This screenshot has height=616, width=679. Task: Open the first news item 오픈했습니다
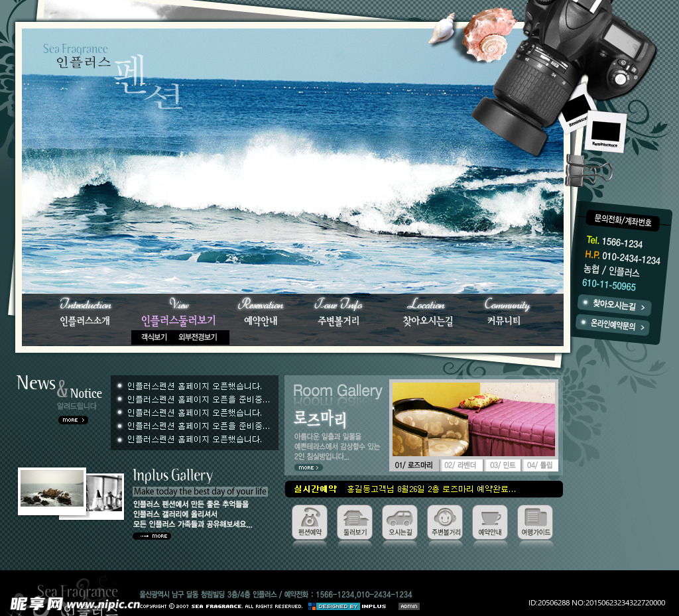tap(194, 386)
